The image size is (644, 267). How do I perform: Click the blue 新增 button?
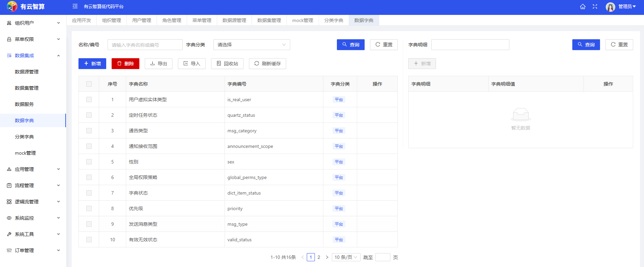pos(92,64)
